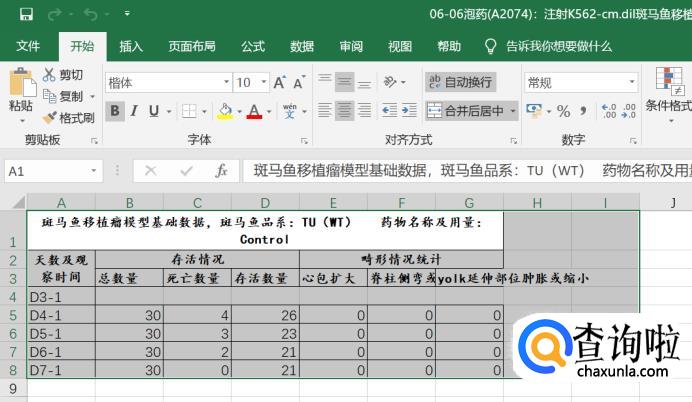Open the 字体 dialog launcher
692x402 pixels.
(304, 141)
